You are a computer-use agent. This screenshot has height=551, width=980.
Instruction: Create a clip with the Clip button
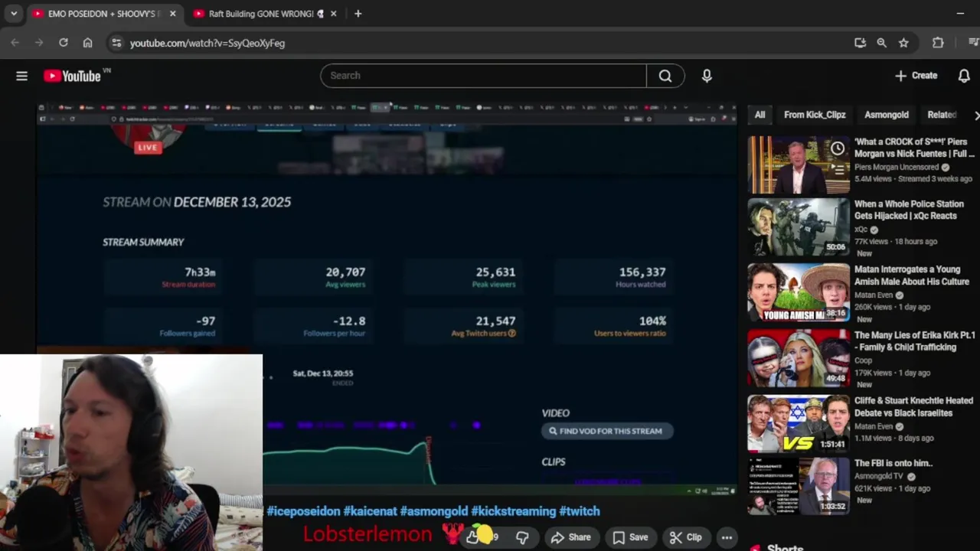[x=685, y=537]
